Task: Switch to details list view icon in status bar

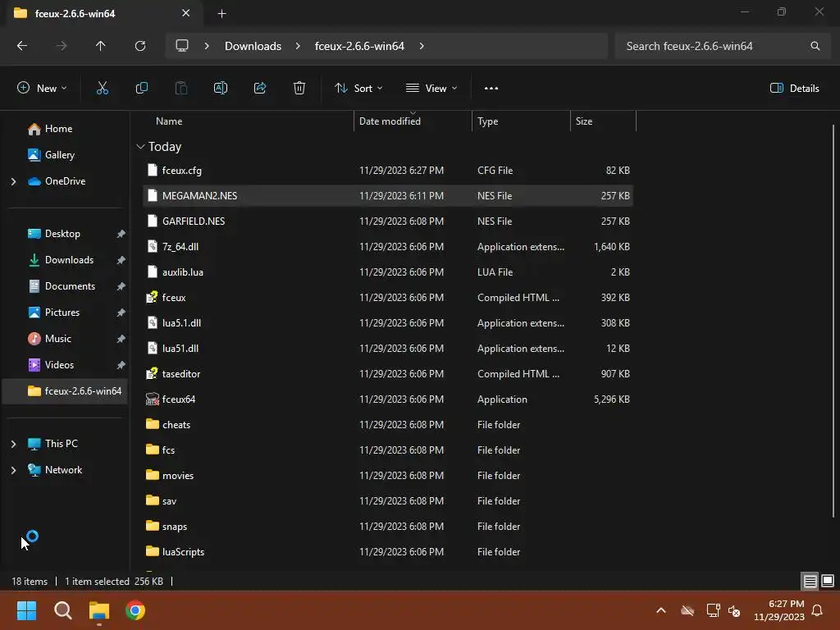Action: coord(810,581)
